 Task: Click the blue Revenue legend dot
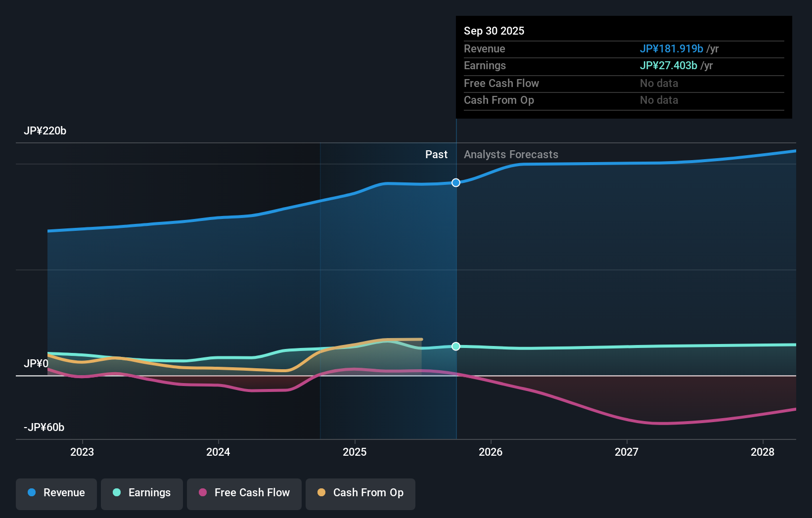coord(31,492)
